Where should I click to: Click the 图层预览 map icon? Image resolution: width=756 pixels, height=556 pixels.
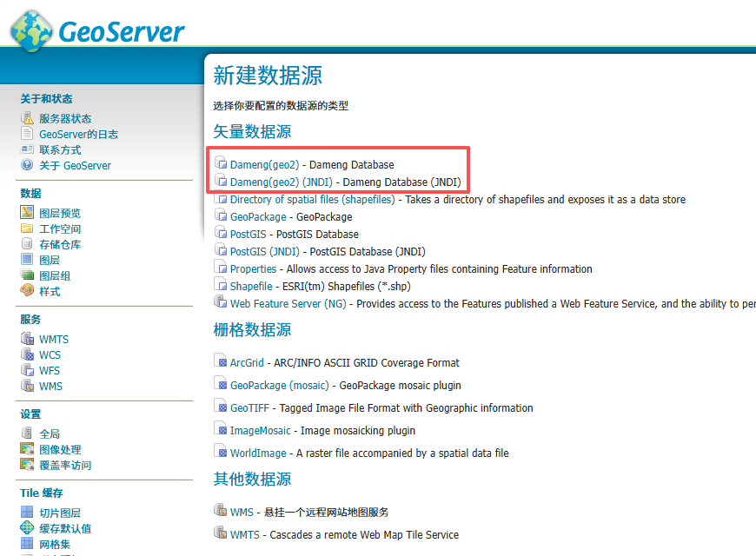coord(28,212)
